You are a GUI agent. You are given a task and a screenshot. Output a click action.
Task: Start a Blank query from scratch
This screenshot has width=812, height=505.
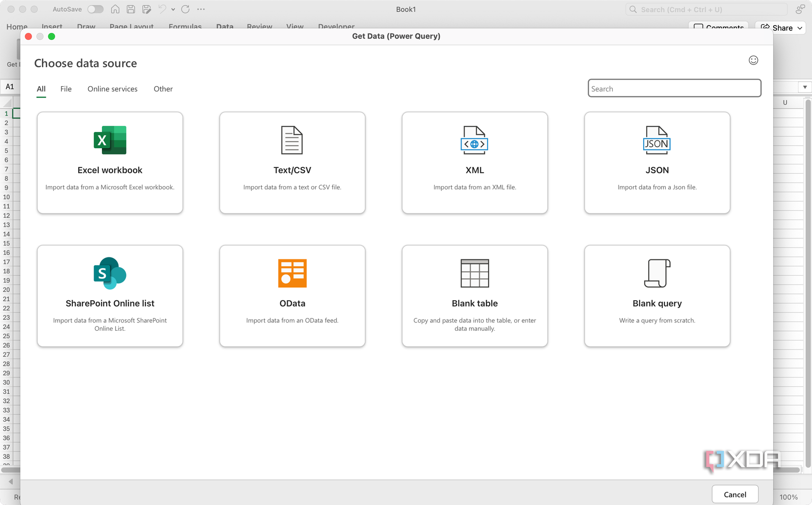click(x=656, y=295)
